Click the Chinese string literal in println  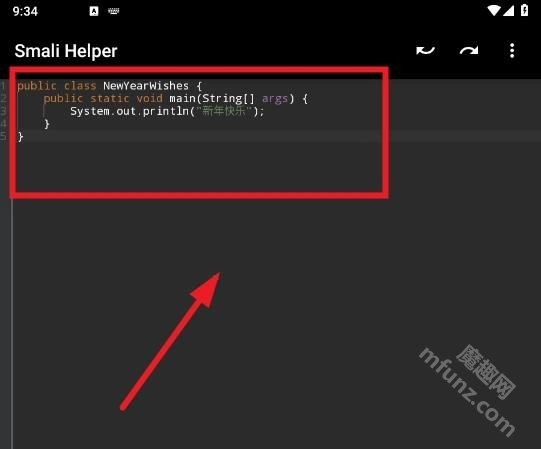pyautogui.click(x=224, y=111)
